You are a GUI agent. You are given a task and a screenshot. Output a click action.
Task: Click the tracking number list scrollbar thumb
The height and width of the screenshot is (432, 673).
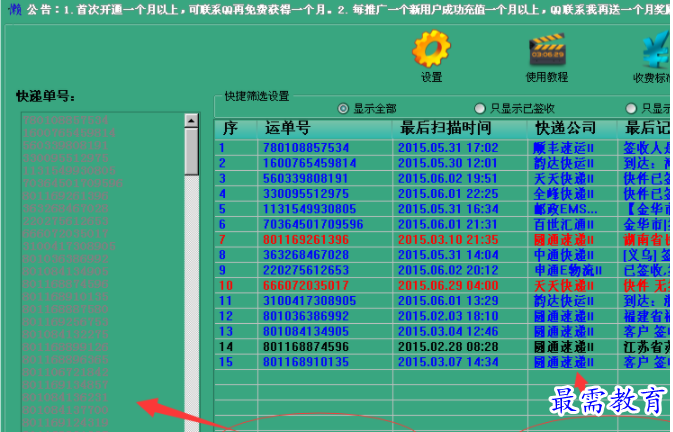pos(191,151)
